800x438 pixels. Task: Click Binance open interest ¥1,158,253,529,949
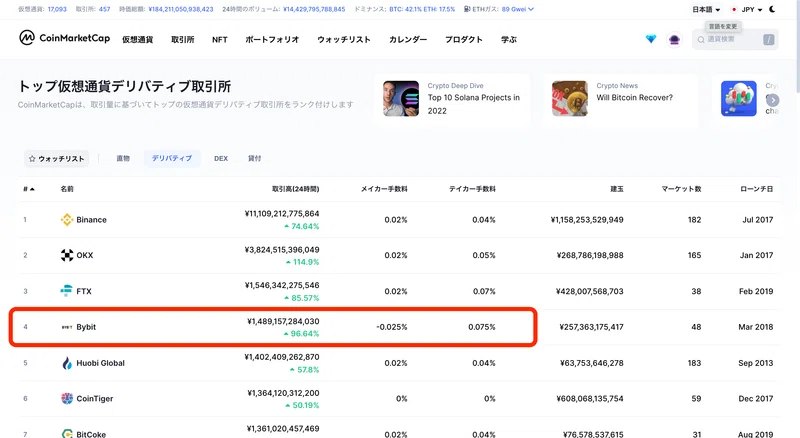[x=587, y=220]
